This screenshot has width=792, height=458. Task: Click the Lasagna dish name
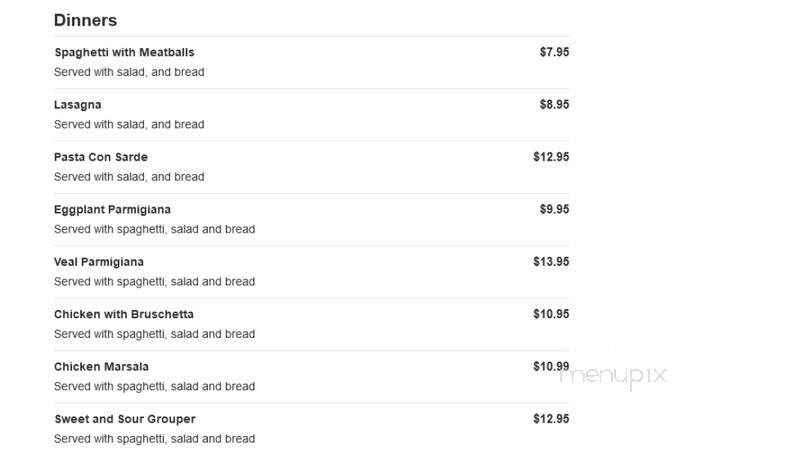click(x=78, y=105)
